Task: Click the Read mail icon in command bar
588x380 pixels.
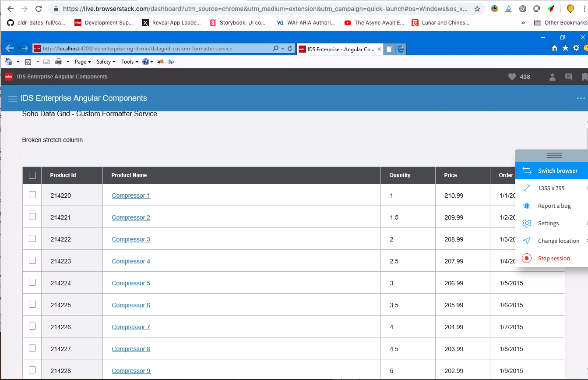Action: pyautogui.click(x=46, y=62)
